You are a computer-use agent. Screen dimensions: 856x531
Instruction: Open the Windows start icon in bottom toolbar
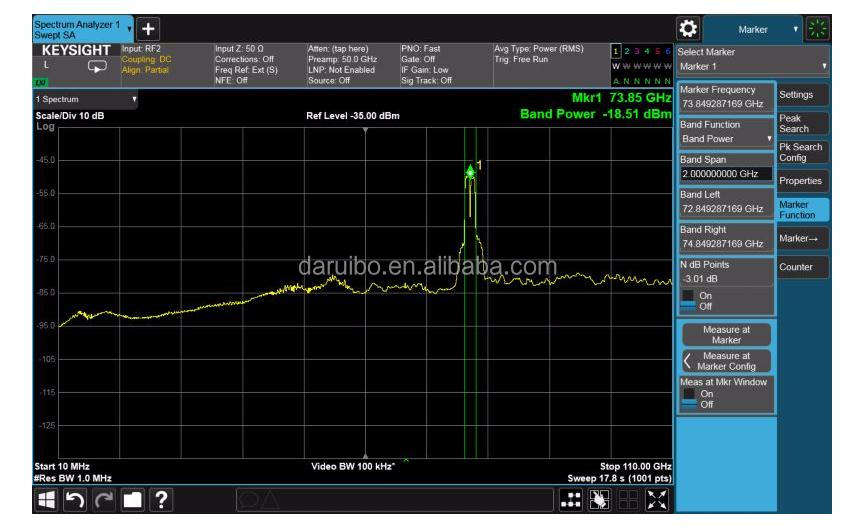(x=47, y=500)
